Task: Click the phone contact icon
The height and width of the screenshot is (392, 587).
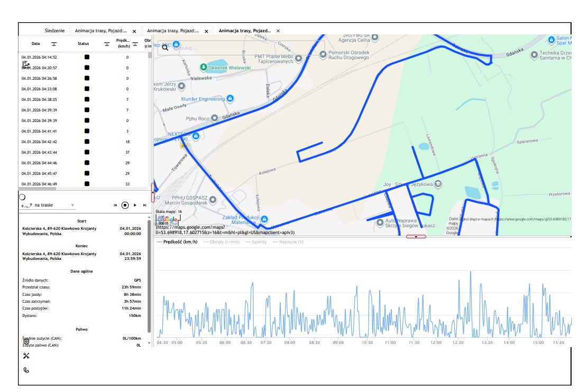Action: pyautogui.click(x=26, y=370)
